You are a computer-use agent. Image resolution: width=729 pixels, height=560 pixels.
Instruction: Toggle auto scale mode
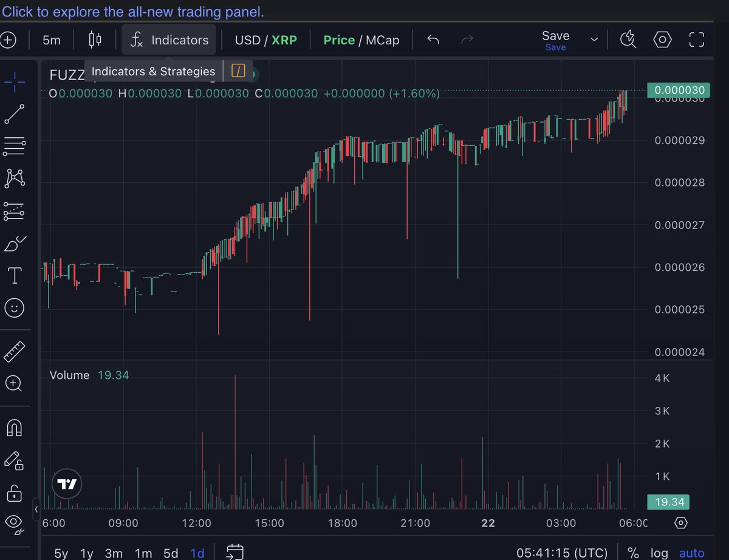[x=692, y=553]
